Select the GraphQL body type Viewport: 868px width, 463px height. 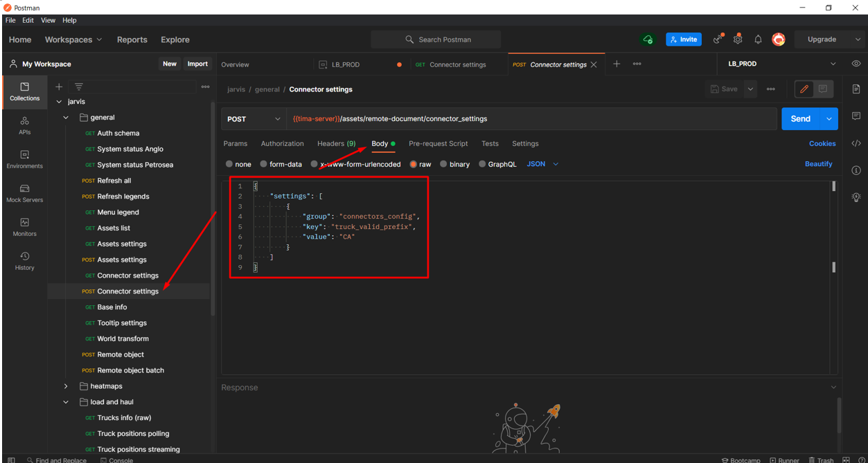(482, 164)
